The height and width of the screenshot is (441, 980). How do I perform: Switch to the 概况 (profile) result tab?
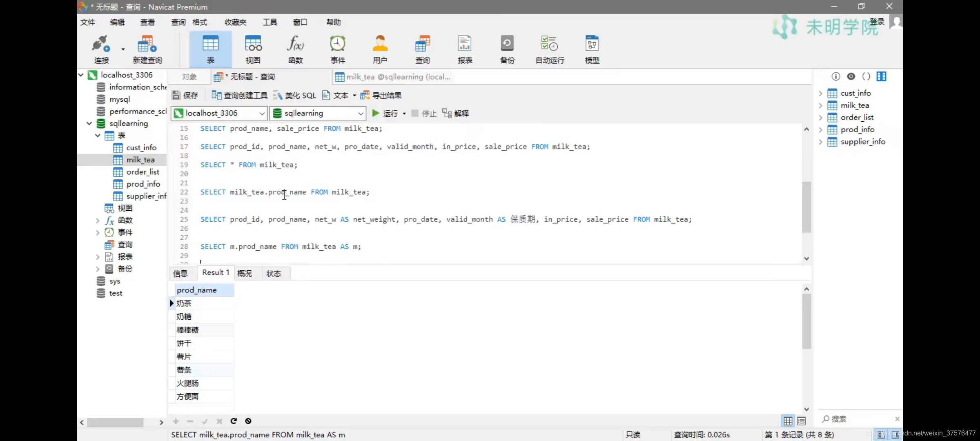coord(245,273)
